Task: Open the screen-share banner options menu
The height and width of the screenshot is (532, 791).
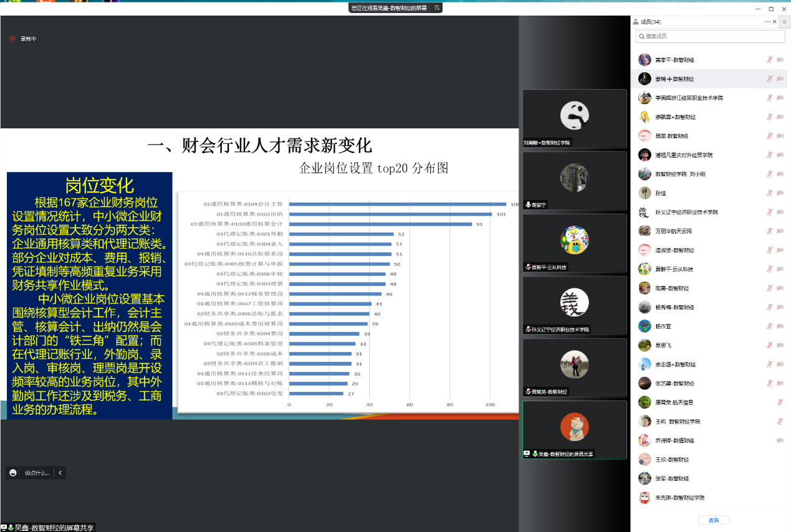Action: 437,8
